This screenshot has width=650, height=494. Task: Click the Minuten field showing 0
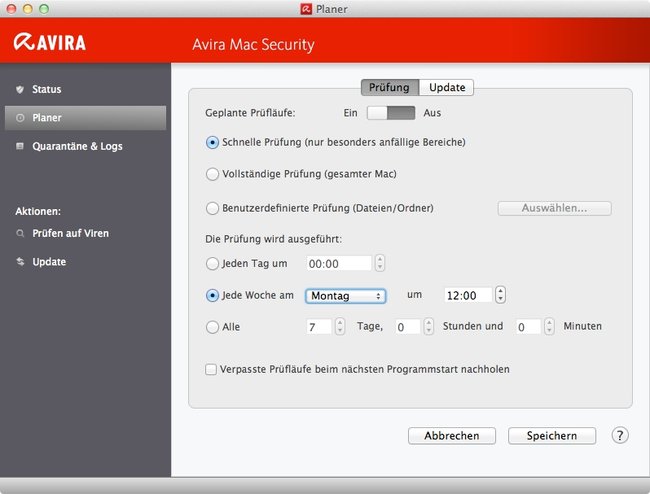point(528,327)
